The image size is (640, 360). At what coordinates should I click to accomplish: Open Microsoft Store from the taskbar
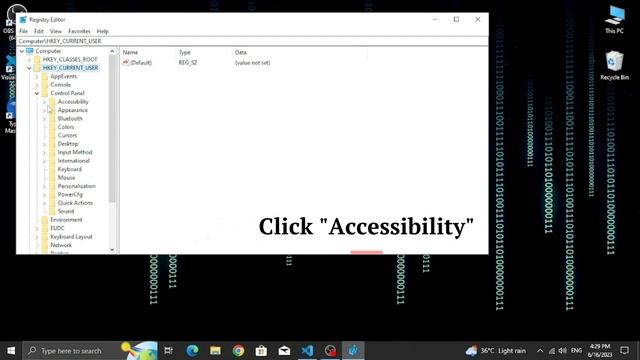tap(261, 351)
